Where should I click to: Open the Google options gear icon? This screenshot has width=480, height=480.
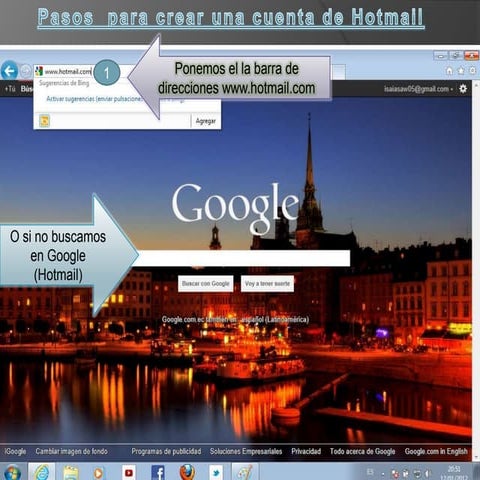pyautogui.click(x=463, y=89)
